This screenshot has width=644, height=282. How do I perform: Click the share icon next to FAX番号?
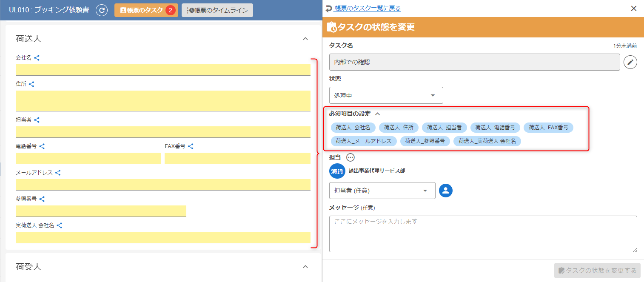[x=191, y=146]
